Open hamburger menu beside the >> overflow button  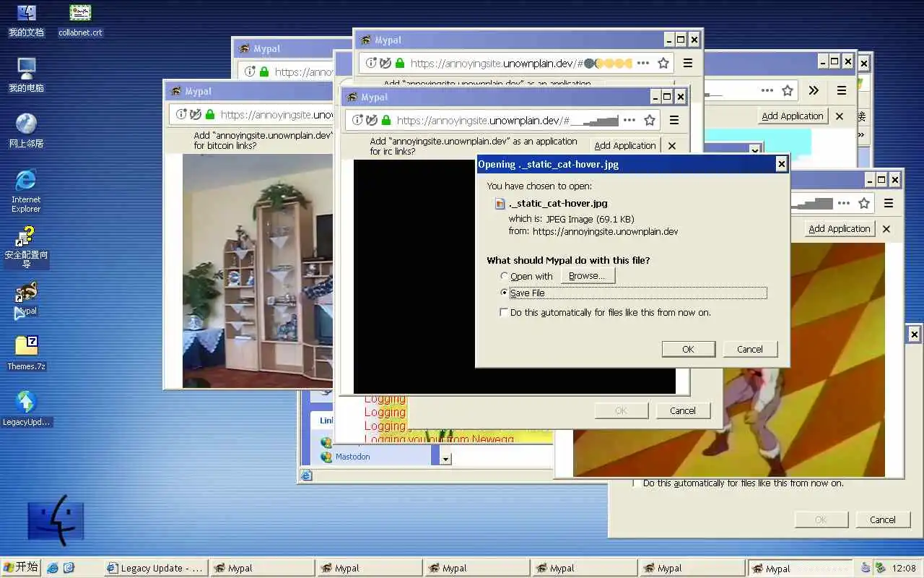[x=842, y=90]
